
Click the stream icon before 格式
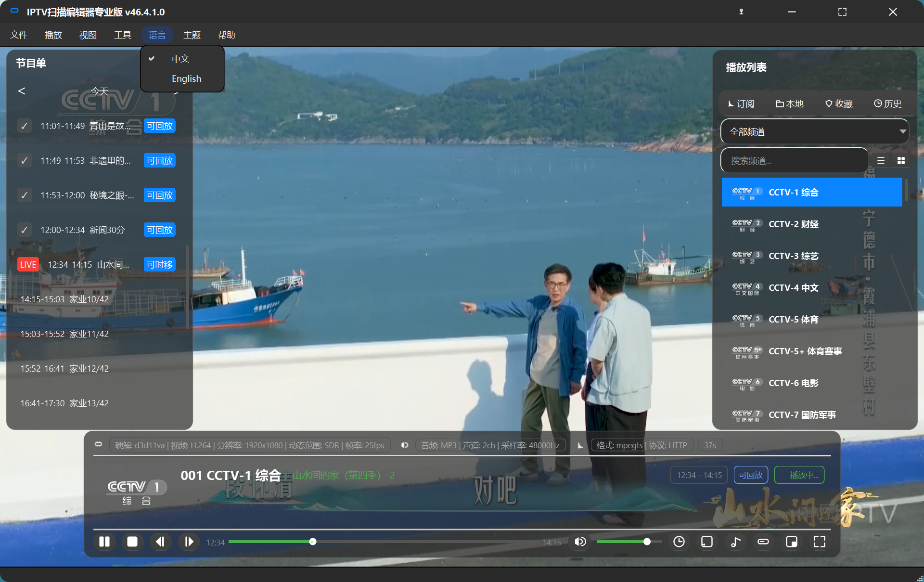pyautogui.click(x=580, y=445)
